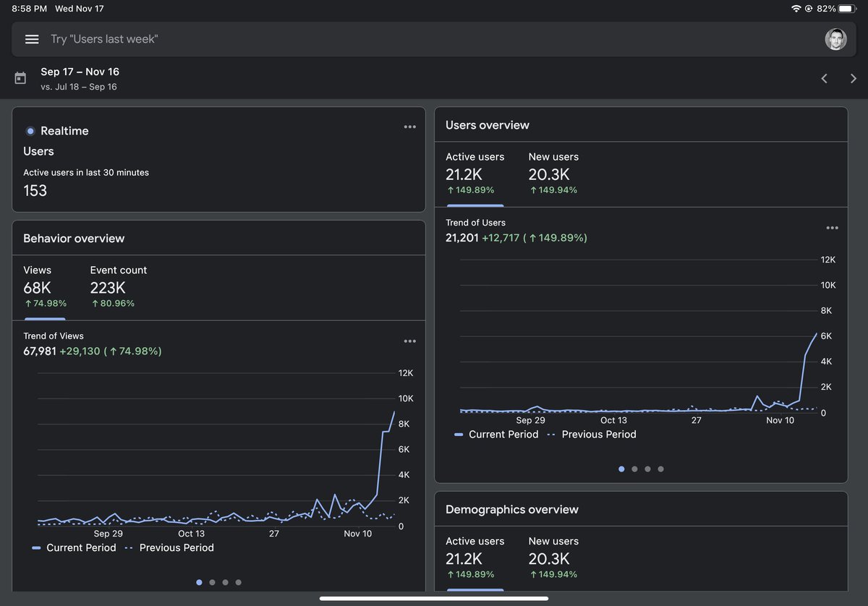868x606 pixels.
Task: Select Active users tab in Users overview
Action: pos(475,174)
